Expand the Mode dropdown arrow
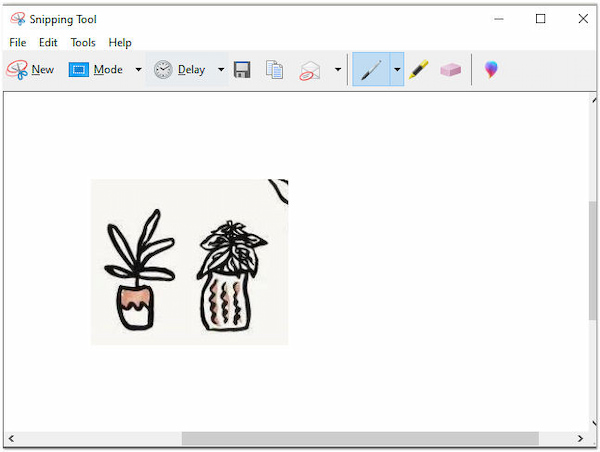600x452 pixels. point(139,70)
